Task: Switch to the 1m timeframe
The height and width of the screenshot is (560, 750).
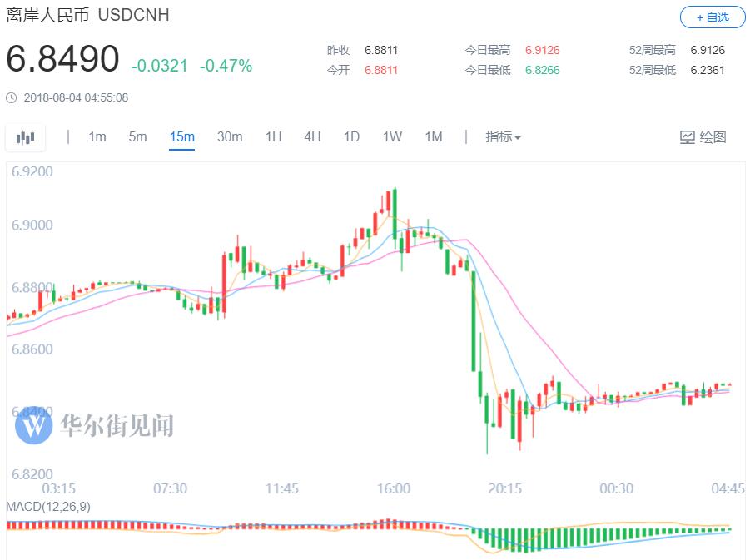Action: pos(97,137)
